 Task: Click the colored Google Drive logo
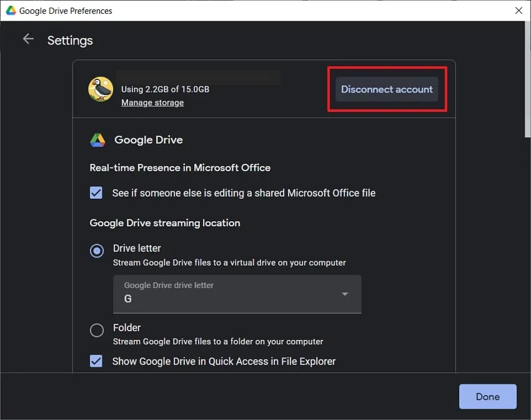[x=98, y=139]
